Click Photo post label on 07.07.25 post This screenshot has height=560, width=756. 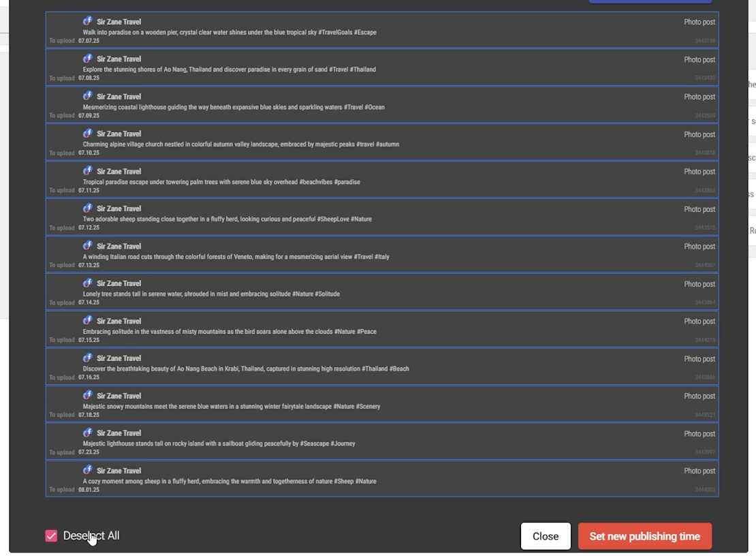(x=699, y=22)
